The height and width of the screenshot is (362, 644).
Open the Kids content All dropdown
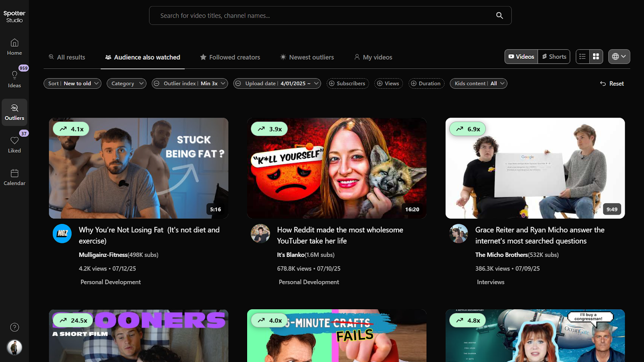tap(479, 83)
